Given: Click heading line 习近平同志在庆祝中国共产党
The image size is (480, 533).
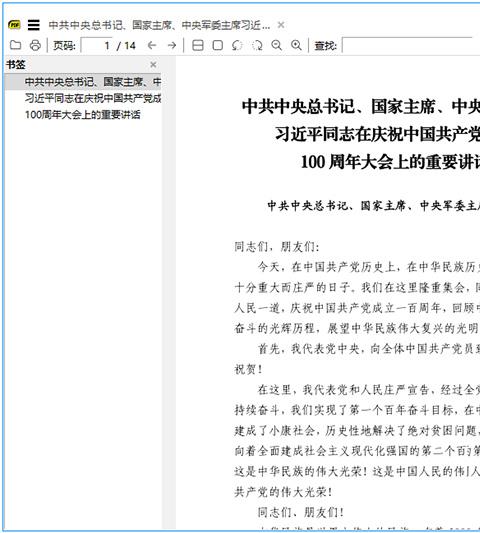Looking at the screenshot, I should pos(377,134).
